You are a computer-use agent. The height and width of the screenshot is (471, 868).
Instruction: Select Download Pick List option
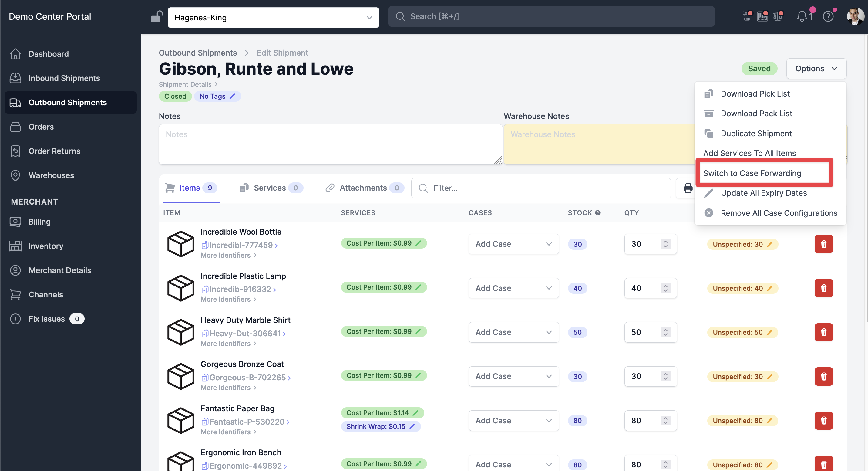pyautogui.click(x=770, y=94)
